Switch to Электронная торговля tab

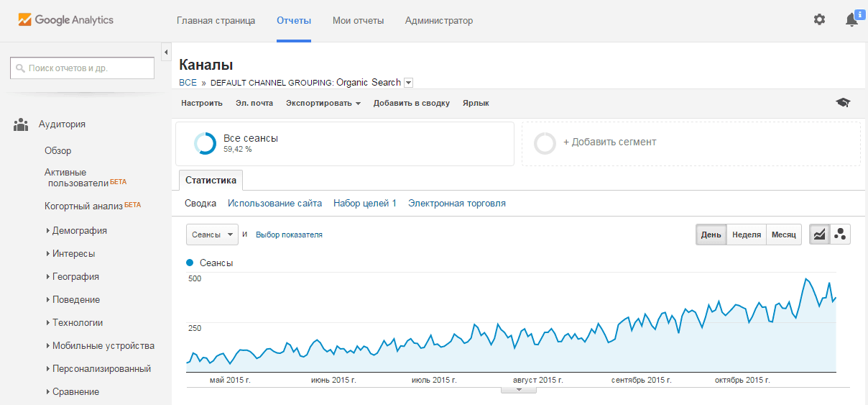coord(457,204)
